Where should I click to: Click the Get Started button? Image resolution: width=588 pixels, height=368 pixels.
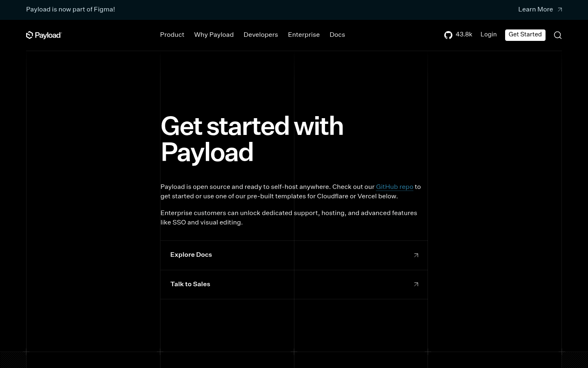tap(525, 35)
